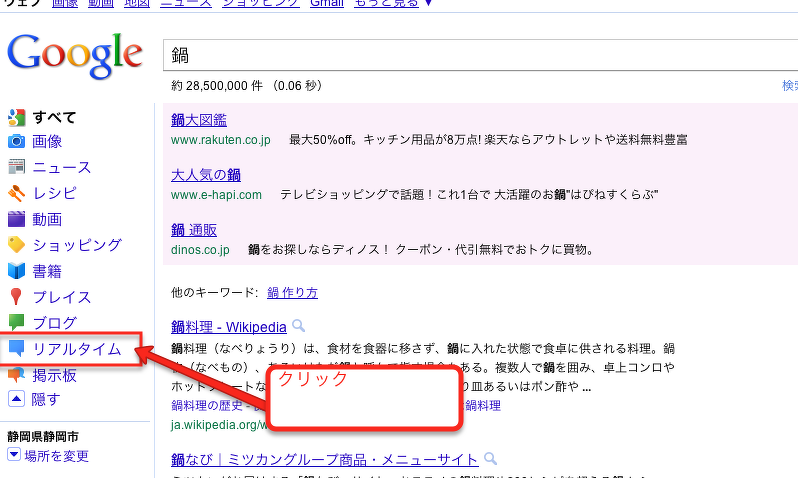Select ニュース filter in left sidebar

pyautogui.click(x=62, y=167)
